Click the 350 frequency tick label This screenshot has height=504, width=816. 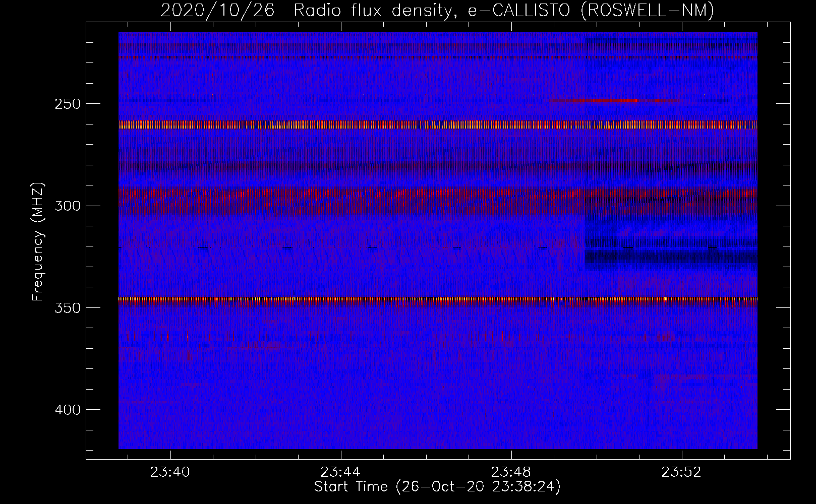pyautogui.click(x=68, y=308)
